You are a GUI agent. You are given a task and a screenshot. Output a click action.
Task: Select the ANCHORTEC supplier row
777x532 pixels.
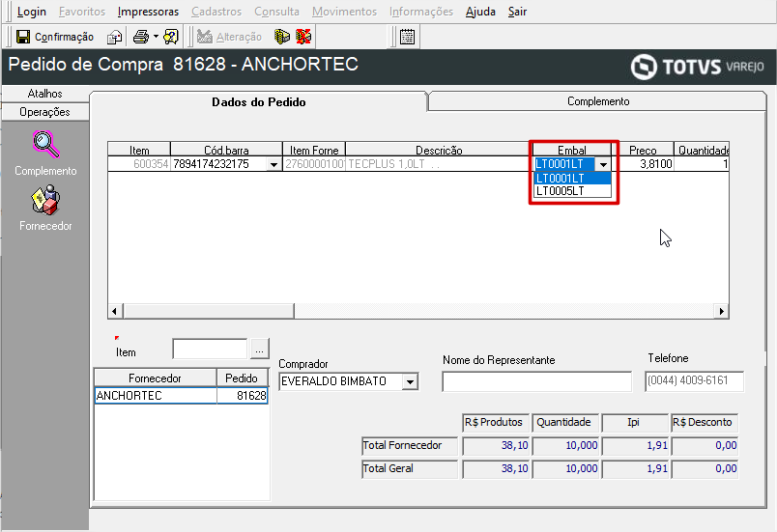[155, 396]
